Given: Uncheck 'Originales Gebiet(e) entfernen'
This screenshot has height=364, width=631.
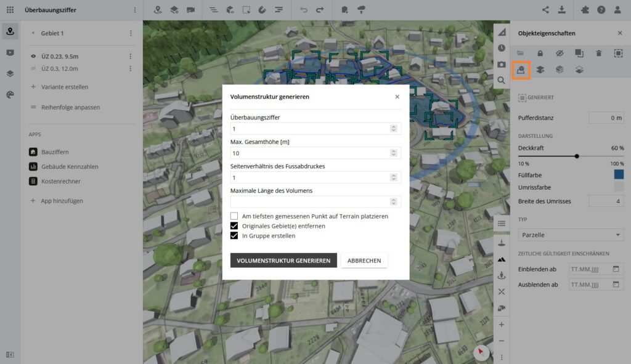Looking at the screenshot, I should (x=234, y=226).
